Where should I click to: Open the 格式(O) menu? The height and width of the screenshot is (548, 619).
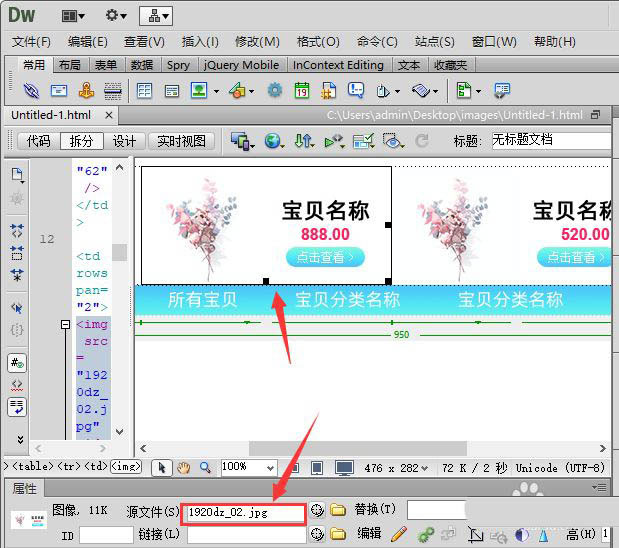coord(318,41)
